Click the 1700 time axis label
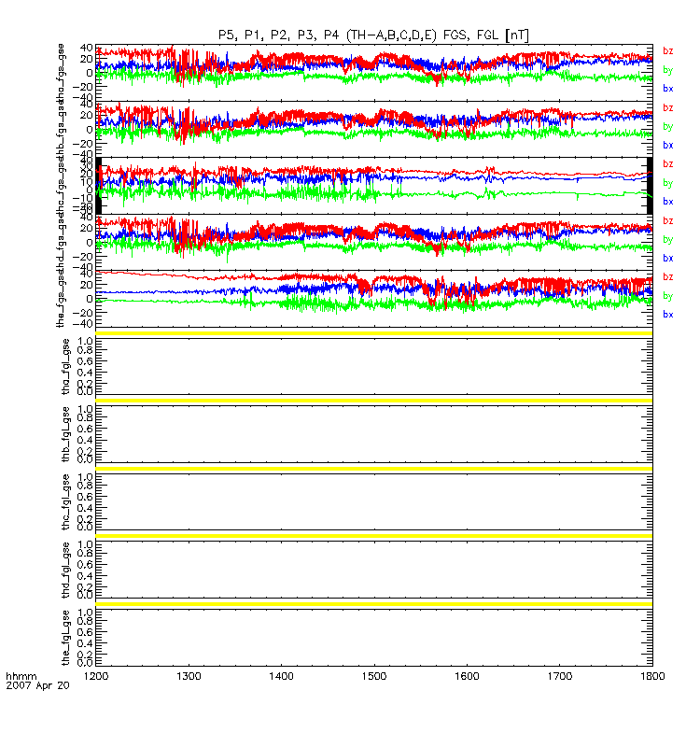This screenshot has width=700, height=747. [x=559, y=676]
